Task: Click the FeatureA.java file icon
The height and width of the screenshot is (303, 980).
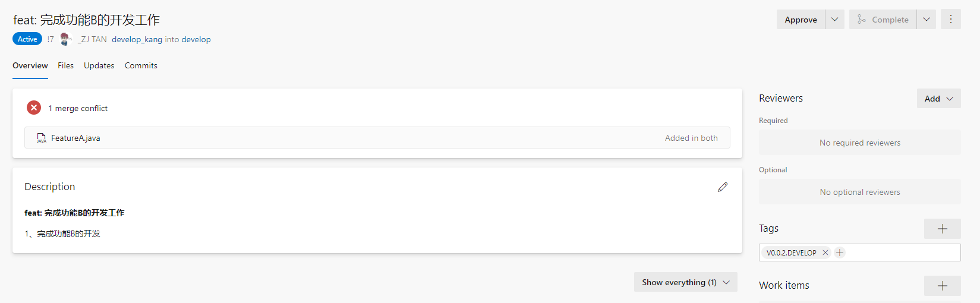Action: [x=42, y=138]
